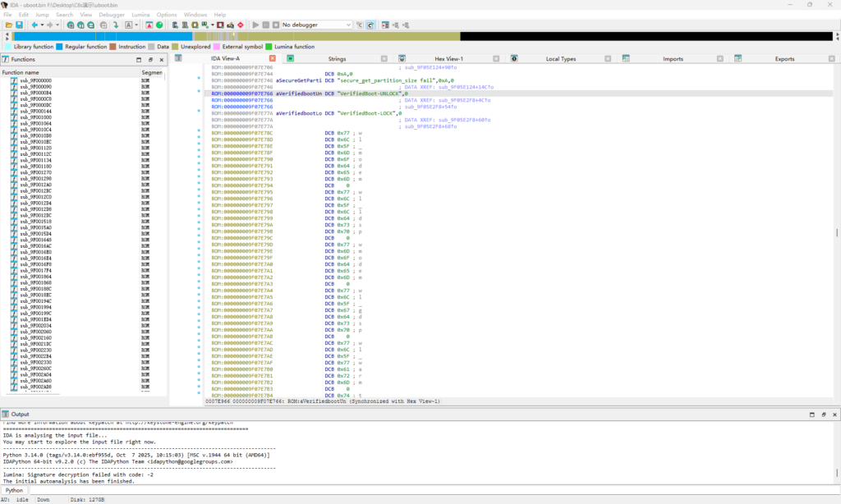841x504 pixels.
Task: Jump back using the left navigation arrow
Action: coord(33,25)
